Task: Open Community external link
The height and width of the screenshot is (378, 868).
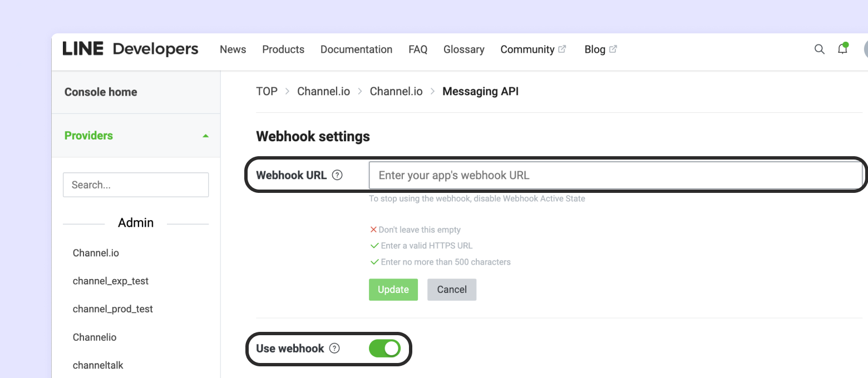Action: point(532,49)
